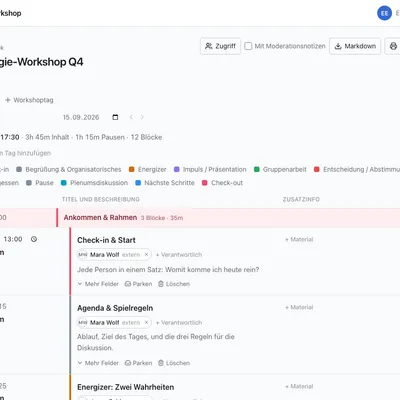Add Verantwortlich to Agenda & Spielregeln
The image size is (400, 400).
tap(179, 323)
